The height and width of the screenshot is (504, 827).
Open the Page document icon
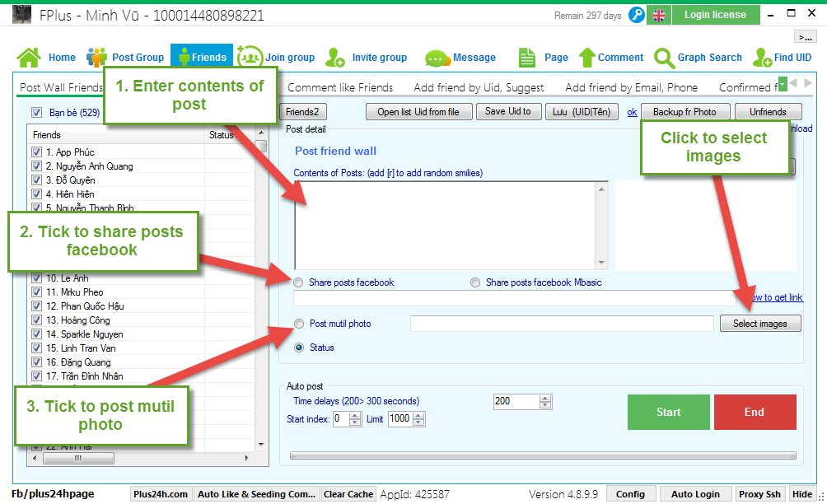527,58
